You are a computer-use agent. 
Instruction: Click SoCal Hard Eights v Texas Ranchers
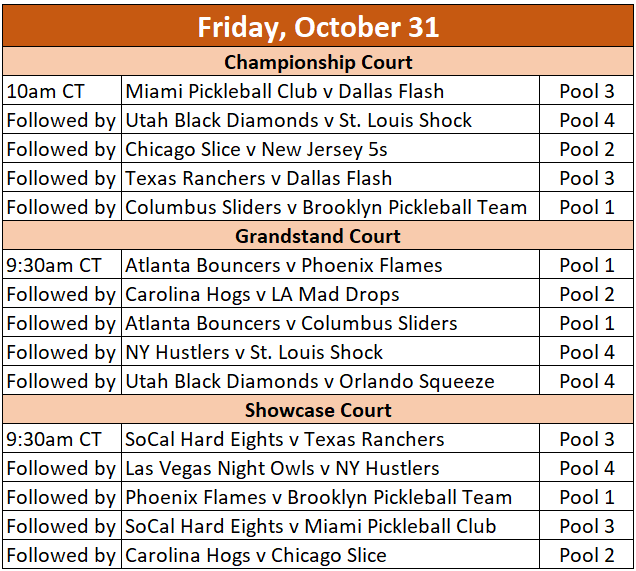pos(285,439)
